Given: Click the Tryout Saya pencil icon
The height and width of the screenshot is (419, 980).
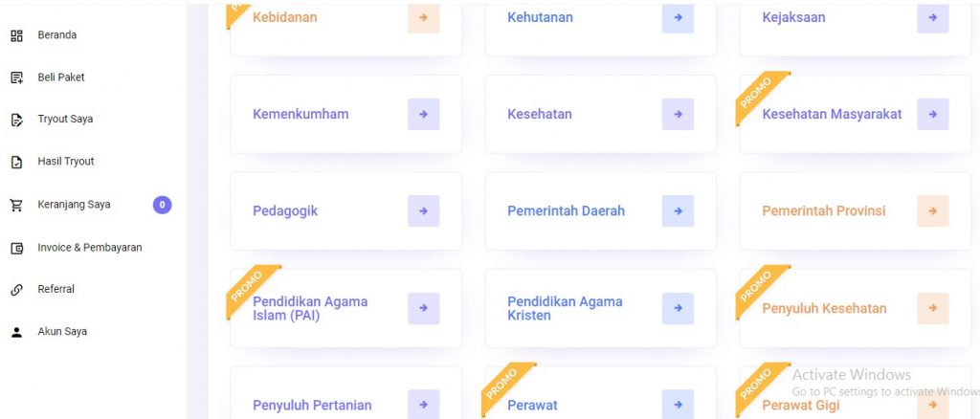Looking at the screenshot, I should click(16, 120).
